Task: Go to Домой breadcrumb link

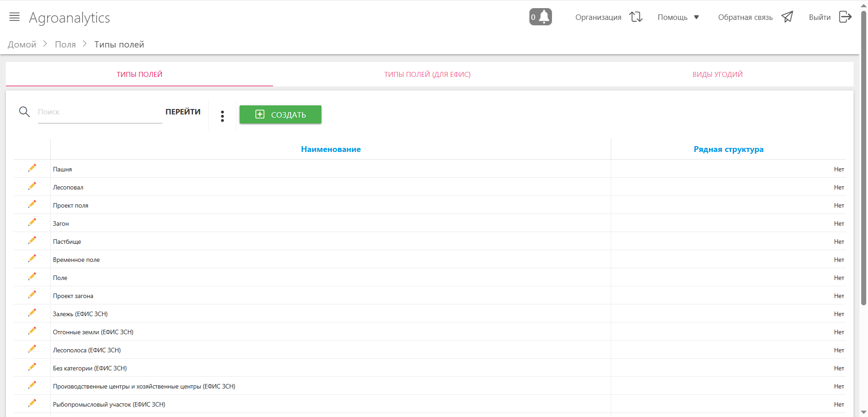Action: tap(22, 44)
